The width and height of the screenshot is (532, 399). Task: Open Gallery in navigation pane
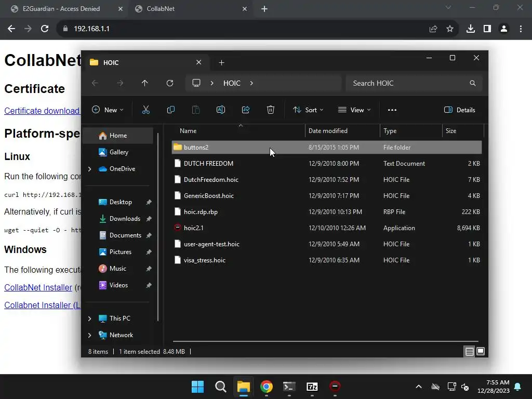point(118,152)
